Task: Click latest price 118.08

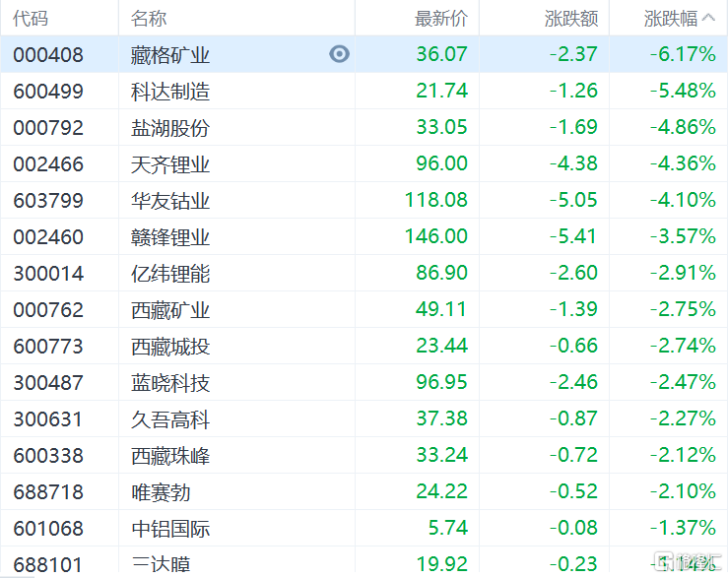Action: pyautogui.click(x=436, y=200)
